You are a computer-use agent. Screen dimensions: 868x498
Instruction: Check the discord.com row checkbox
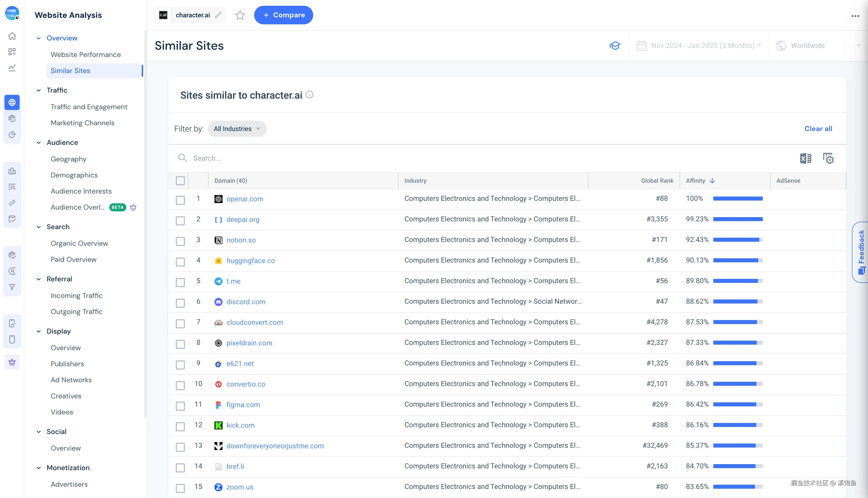coord(180,303)
